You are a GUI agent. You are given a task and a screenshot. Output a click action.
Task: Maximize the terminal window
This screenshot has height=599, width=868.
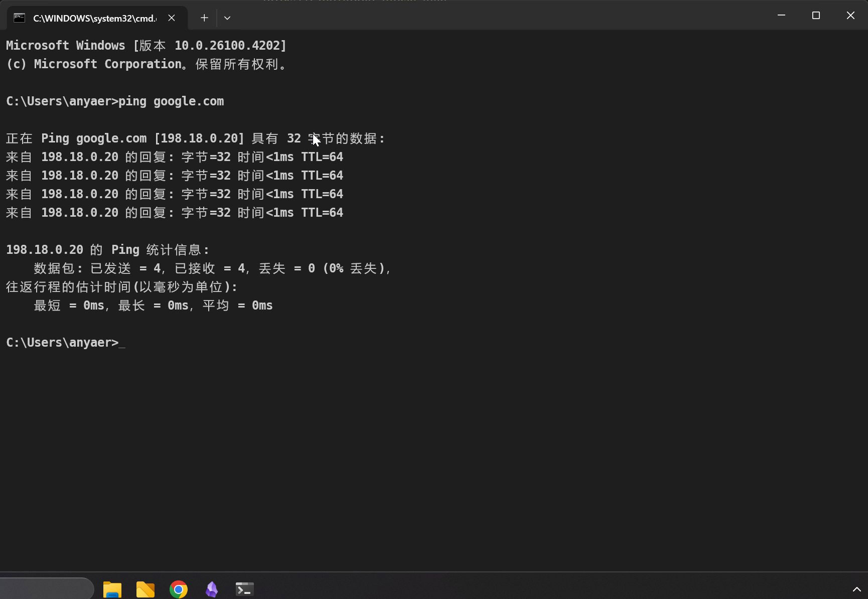pos(816,16)
